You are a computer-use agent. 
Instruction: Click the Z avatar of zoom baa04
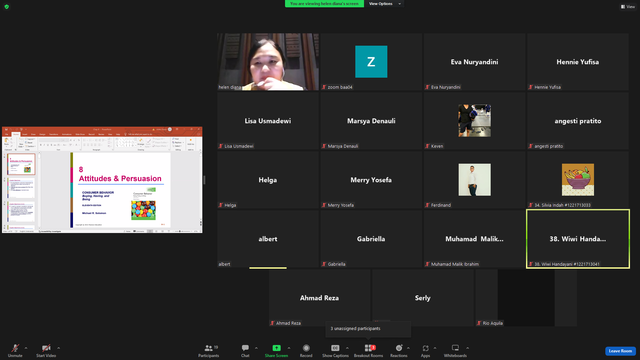371,62
